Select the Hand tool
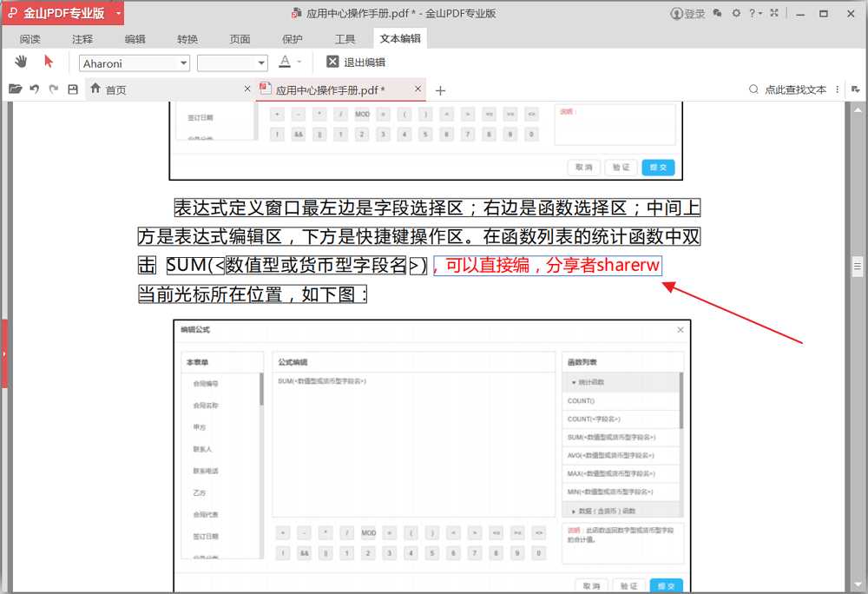The width and height of the screenshot is (868, 594). click(x=20, y=62)
